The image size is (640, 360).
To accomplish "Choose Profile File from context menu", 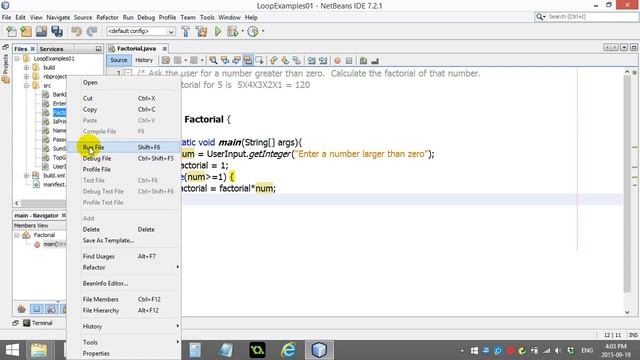I will pos(123,169).
